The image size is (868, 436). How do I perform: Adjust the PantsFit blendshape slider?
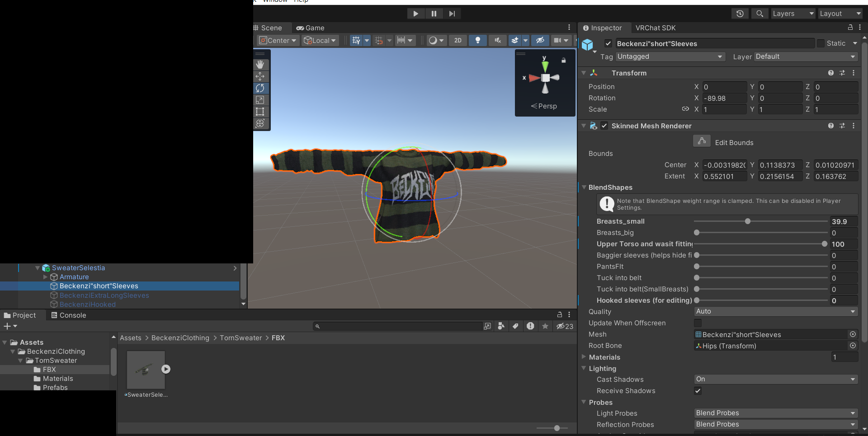coord(761,267)
